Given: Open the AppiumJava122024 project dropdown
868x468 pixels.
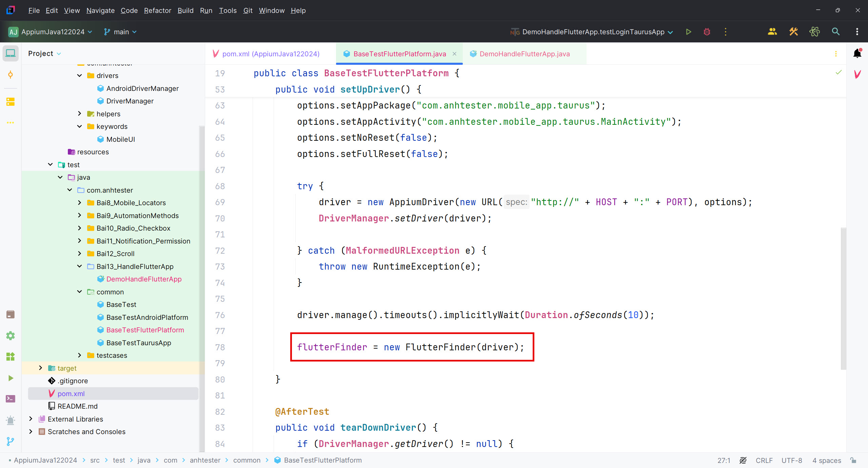Looking at the screenshot, I should [x=50, y=32].
